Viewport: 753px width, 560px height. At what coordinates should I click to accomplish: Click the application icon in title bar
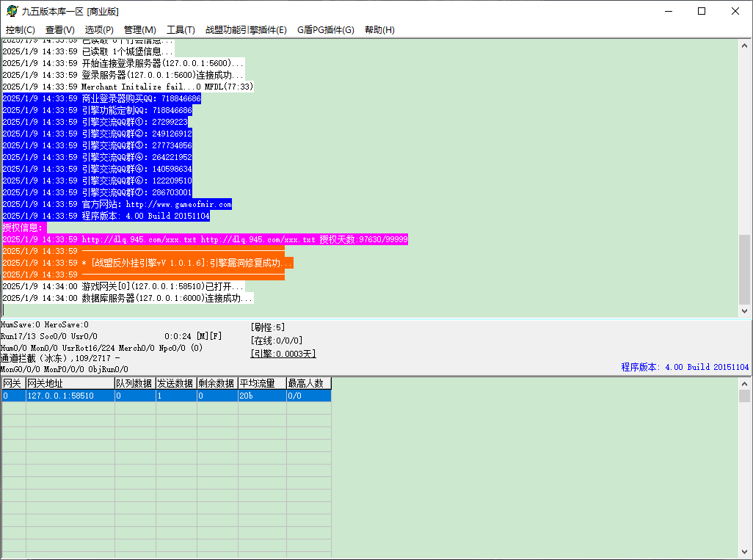(12, 10)
